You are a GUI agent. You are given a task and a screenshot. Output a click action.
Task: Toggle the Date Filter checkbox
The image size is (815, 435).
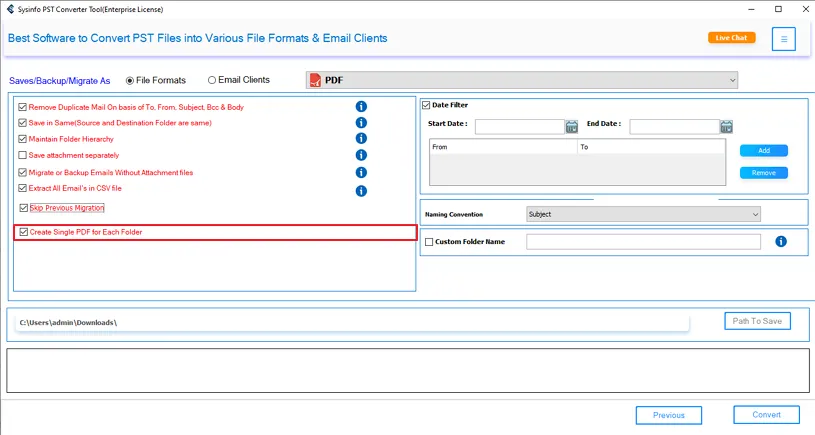(x=426, y=105)
